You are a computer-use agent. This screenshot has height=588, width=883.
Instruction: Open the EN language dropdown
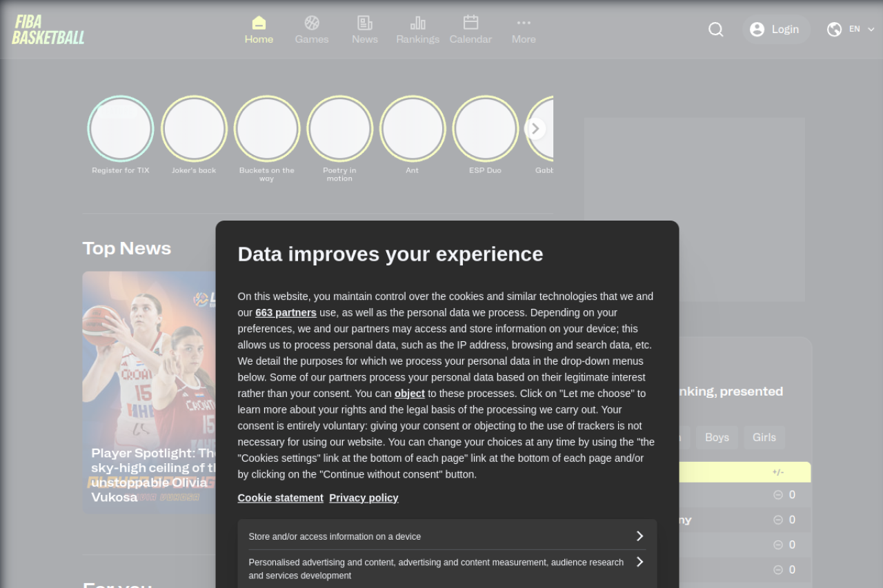(862, 29)
